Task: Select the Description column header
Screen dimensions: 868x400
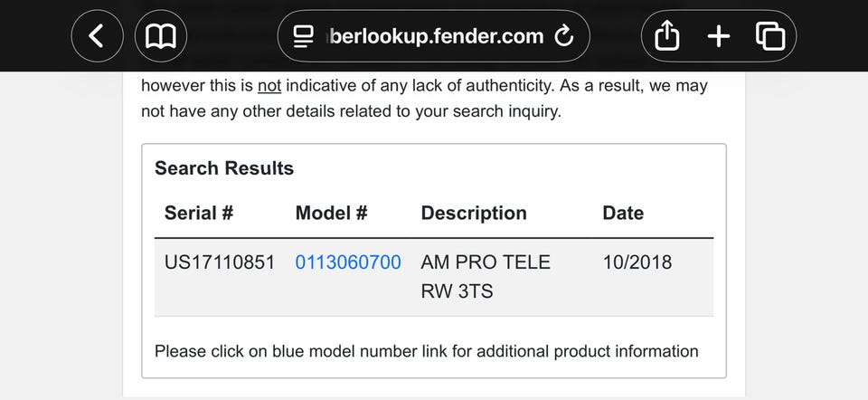Action: pos(474,214)
